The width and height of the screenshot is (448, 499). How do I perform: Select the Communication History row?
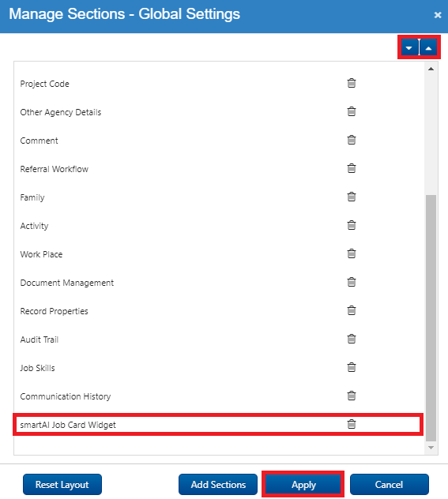219,396
